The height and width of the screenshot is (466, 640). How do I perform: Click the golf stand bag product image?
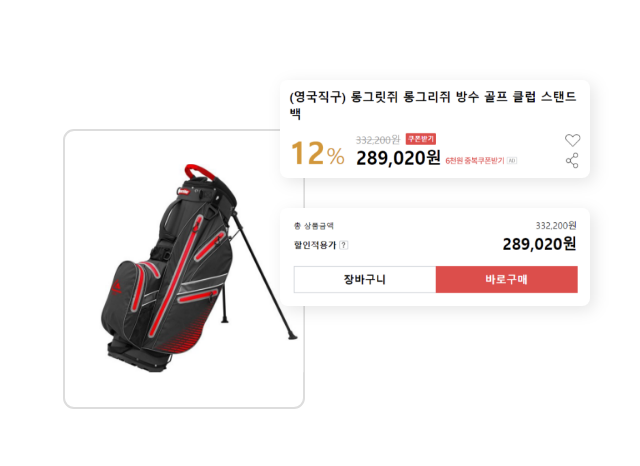coord(184,269)
